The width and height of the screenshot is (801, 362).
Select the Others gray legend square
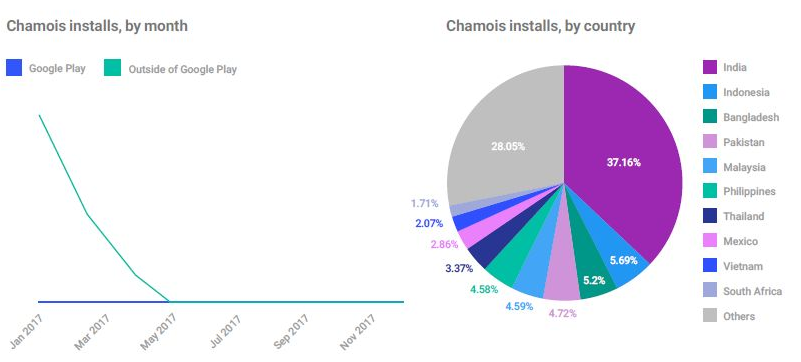(710, 316)
